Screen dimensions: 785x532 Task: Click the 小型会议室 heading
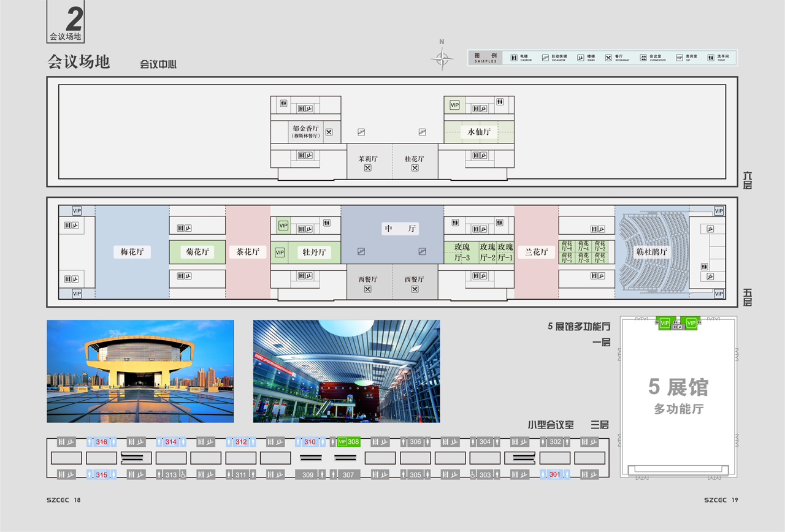pyautogui.click(x=551, y=424)
